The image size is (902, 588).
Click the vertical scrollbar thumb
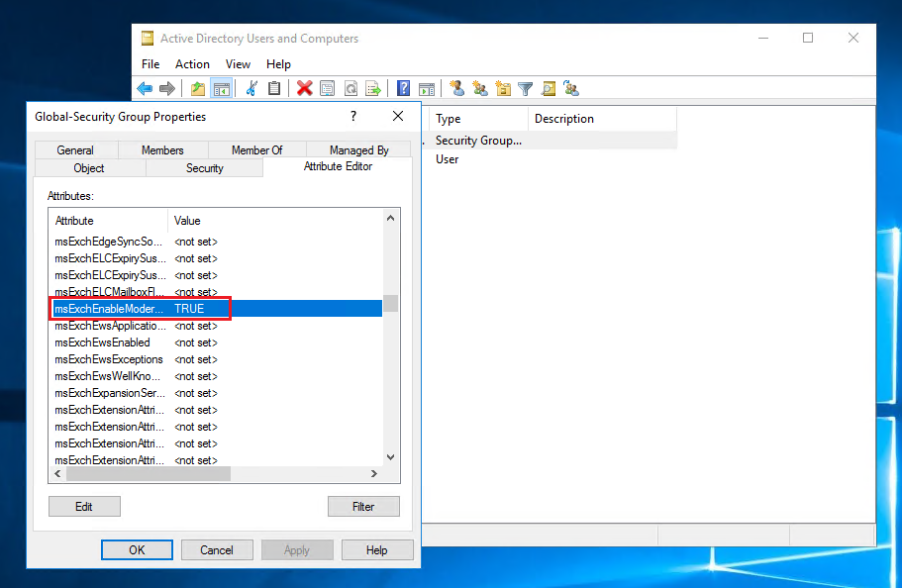pyautogui.click(x=390, y=303)
